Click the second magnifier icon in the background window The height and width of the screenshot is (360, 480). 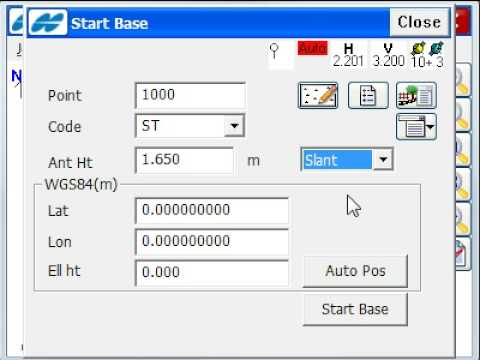click(463, 115)
